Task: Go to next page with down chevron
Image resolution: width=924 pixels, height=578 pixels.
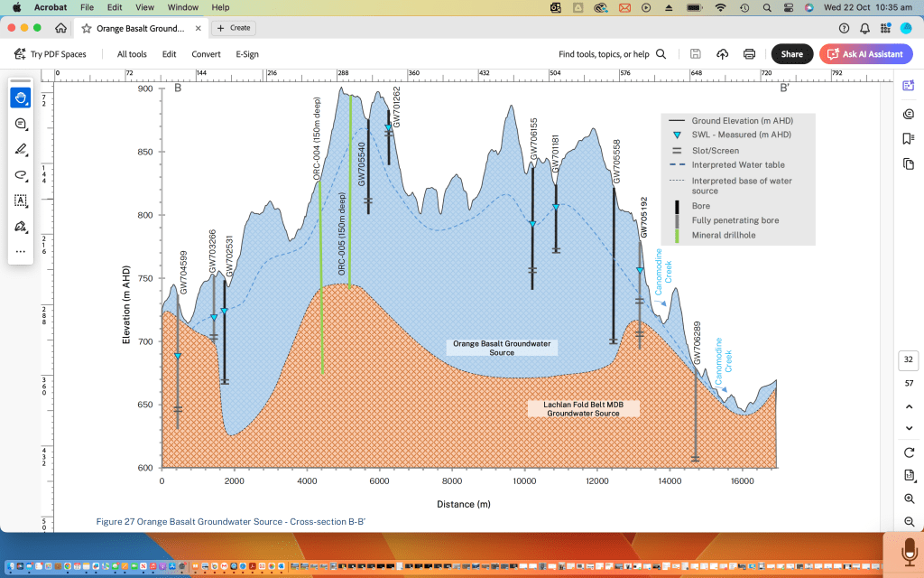Action: tap(908, 428)
